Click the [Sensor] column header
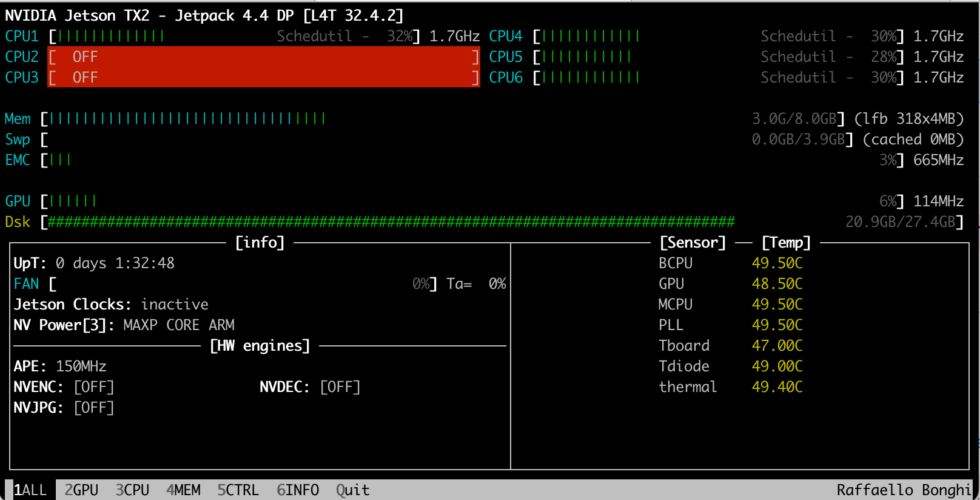980x500 pixels. point(693,242)
